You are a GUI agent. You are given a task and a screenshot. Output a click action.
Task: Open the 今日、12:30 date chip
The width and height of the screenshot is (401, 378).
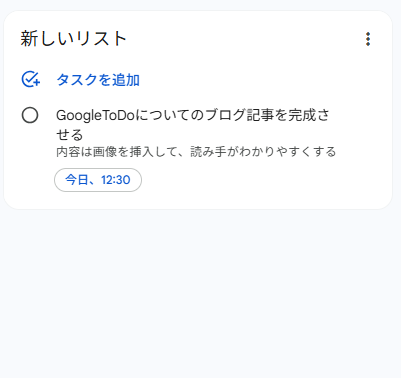click(x=98, y=180)
